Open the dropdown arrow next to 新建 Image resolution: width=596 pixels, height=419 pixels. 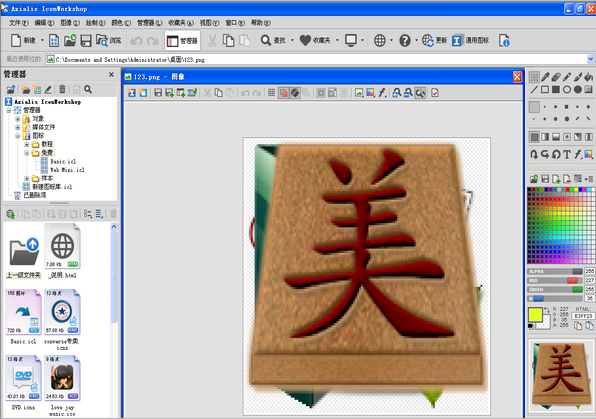[x=42, y=40]
